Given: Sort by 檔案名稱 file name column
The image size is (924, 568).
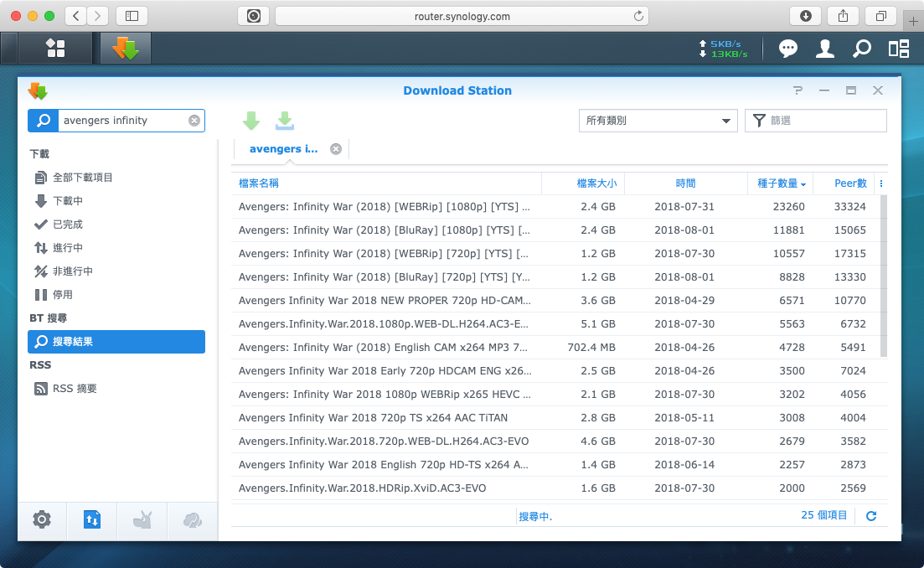Looking at the screenshot, I should (386, 183).
